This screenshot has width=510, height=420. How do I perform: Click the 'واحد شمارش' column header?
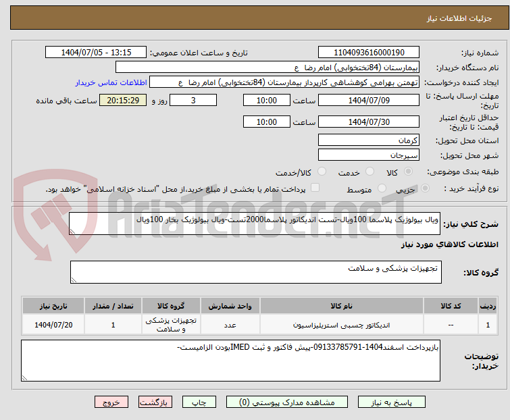[x=230, y=306]
